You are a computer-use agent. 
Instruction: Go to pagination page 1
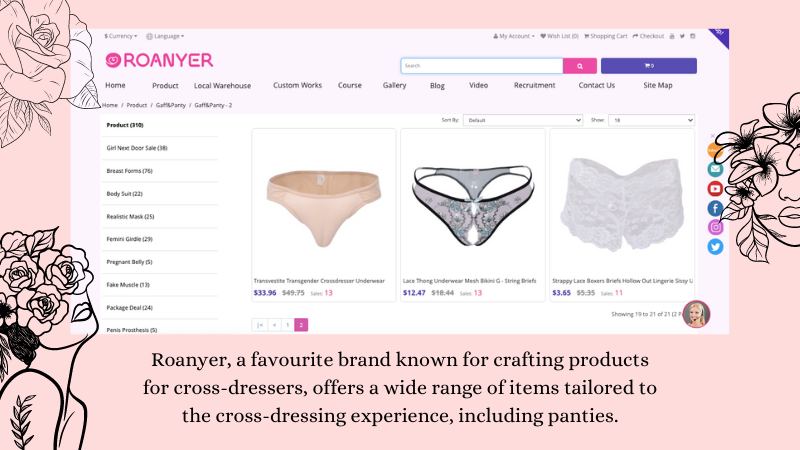pos(287,325)
